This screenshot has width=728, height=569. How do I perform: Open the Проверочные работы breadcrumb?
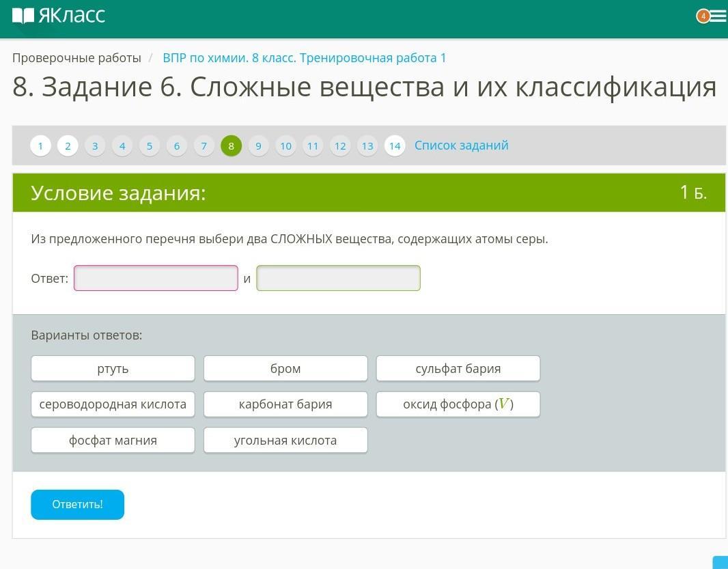click(x=76, y=58)
